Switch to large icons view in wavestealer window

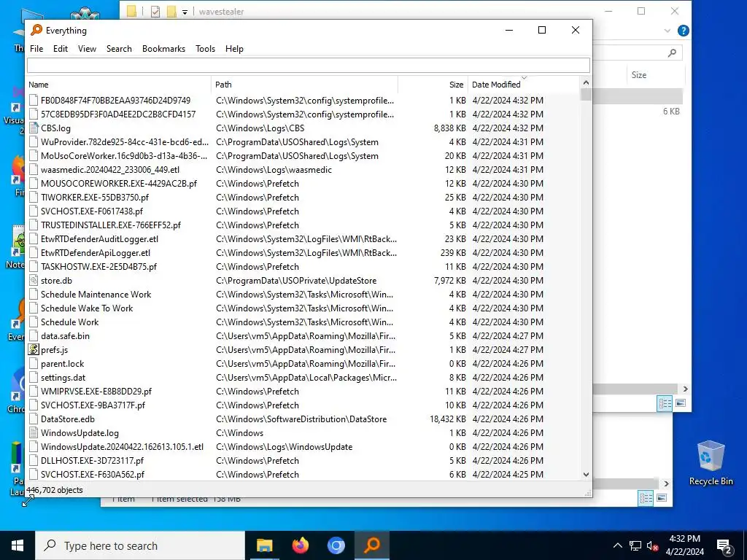[681, 403]
